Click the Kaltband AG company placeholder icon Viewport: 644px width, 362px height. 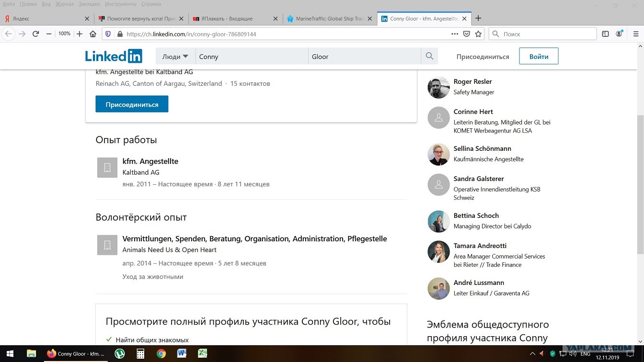[x=107, y=168]
